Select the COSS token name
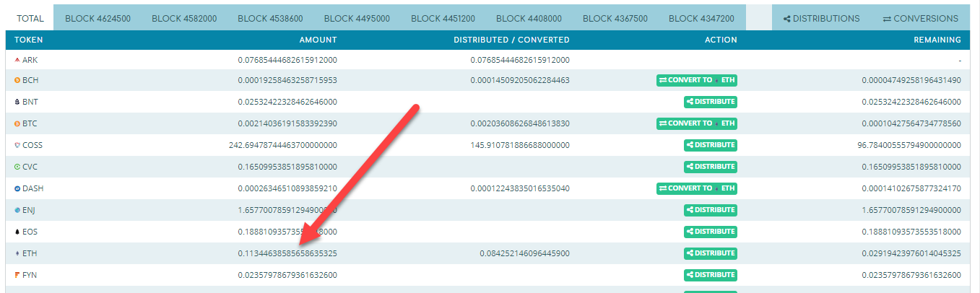This screenshot has height=293, width=980. 32,146
